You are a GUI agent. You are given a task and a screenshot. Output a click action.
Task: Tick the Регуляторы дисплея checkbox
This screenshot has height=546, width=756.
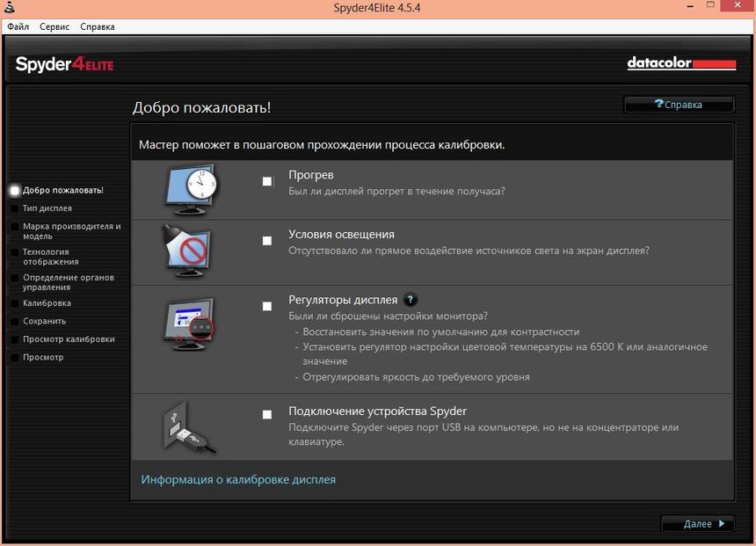click(266, 305)
